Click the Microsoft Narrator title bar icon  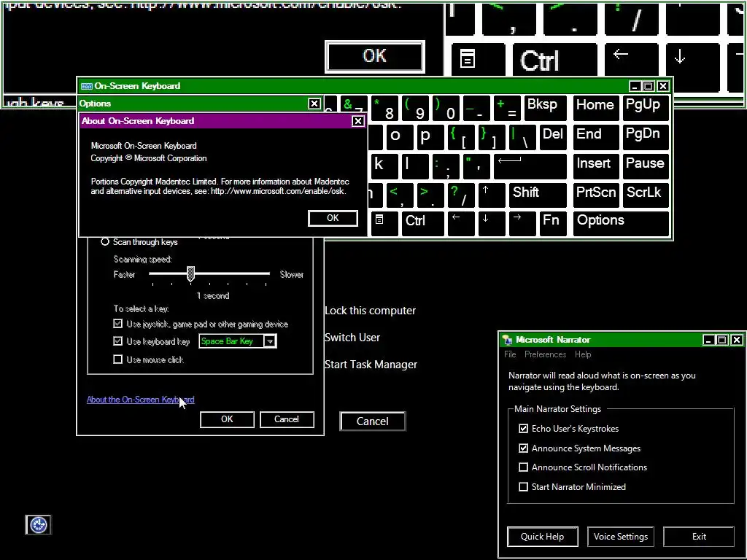pos(508,340)
